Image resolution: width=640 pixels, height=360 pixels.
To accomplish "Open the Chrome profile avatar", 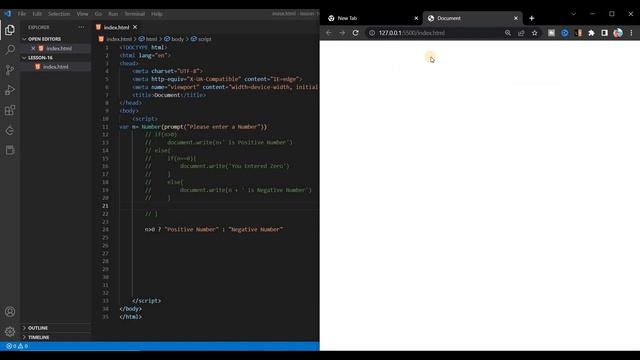I will (618, 33).
